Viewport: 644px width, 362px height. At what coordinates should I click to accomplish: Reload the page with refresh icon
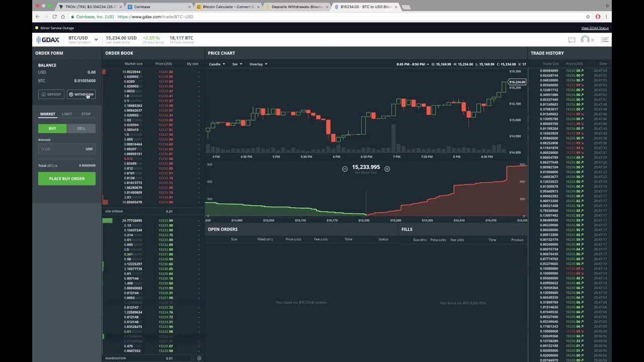(x=54, y=17)
